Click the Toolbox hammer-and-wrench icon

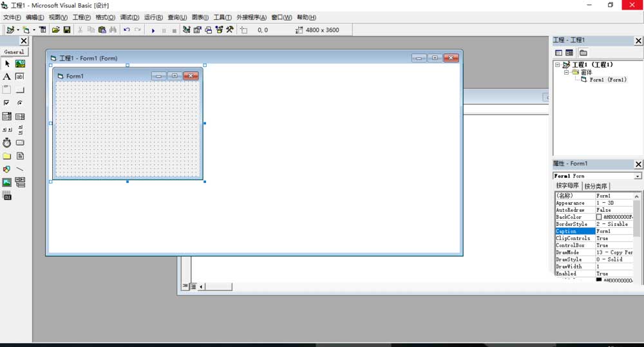click(230, 30)
